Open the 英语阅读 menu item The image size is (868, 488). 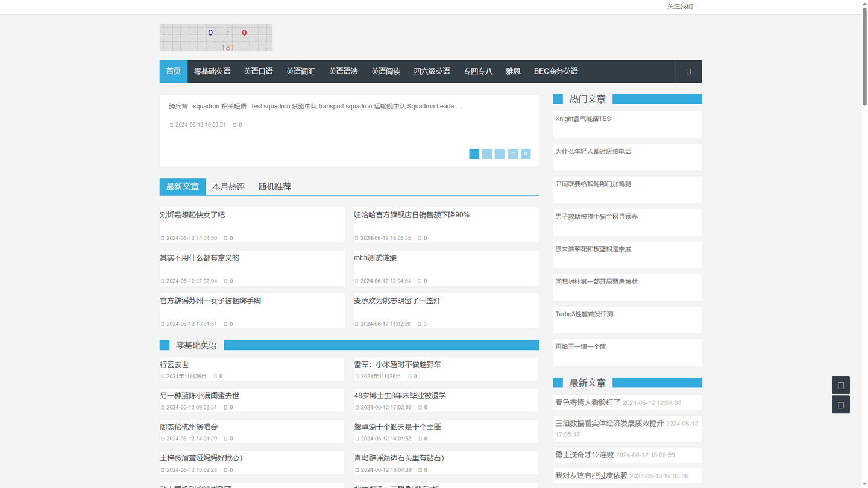pyautogui.click(x=386, y=71)
